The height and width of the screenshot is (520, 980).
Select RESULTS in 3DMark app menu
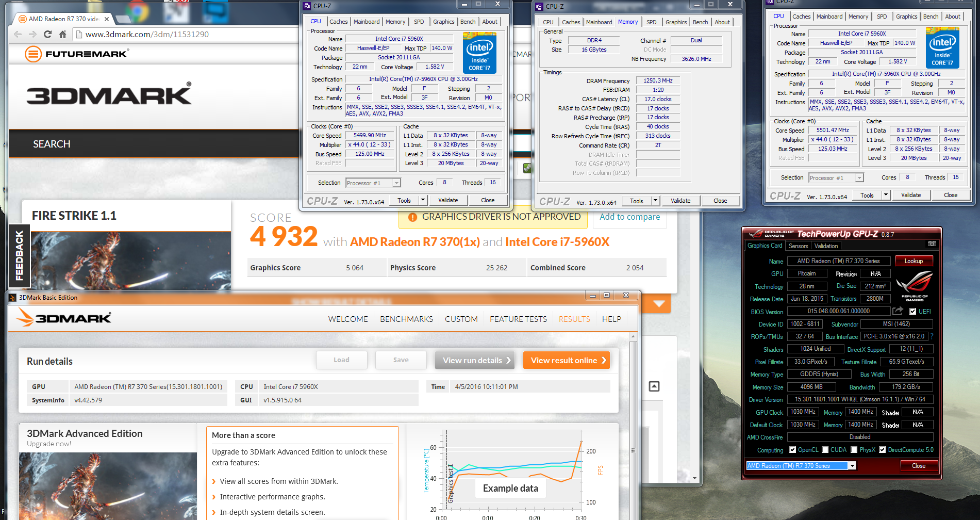coord(574,319)
